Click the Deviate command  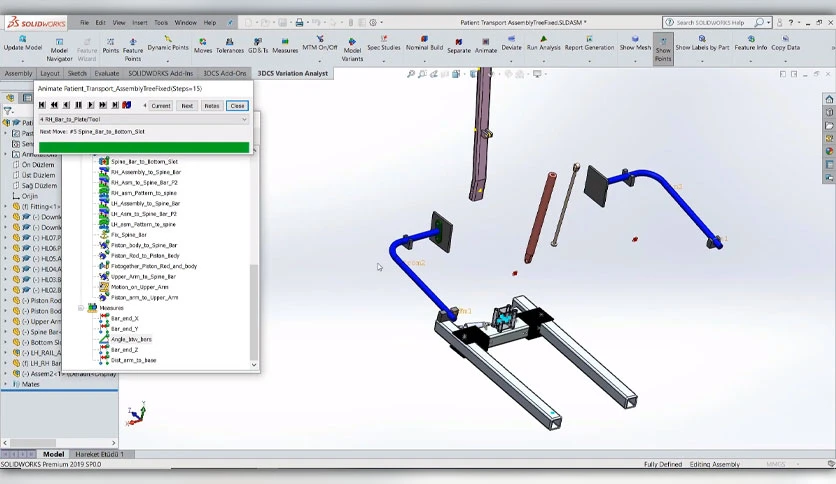[511, 43]
